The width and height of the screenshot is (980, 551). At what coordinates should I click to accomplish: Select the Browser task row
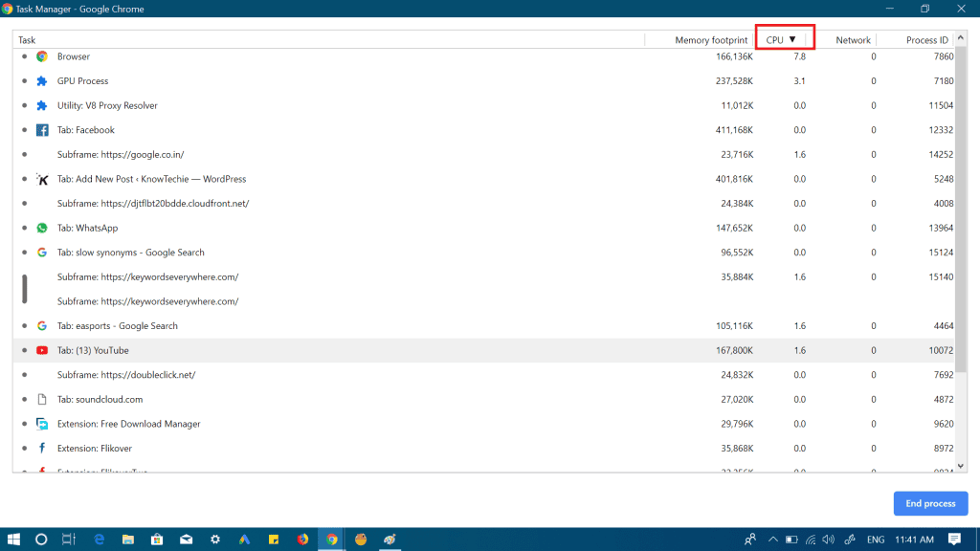[x=483, y=56]
